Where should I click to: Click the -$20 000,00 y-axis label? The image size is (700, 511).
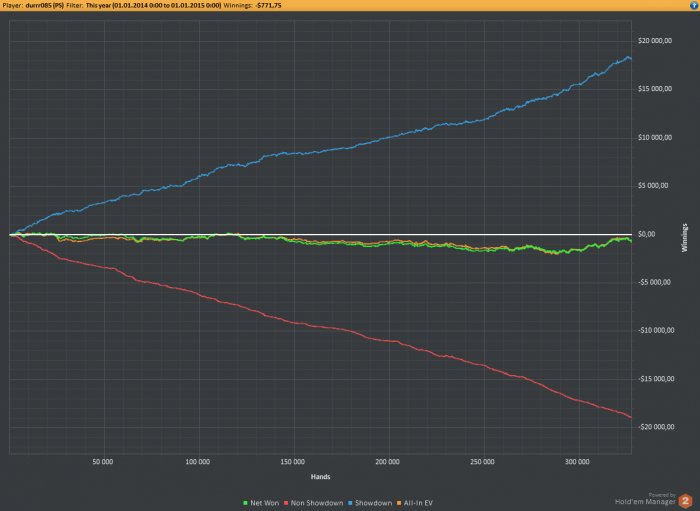(x=656, y=427)
